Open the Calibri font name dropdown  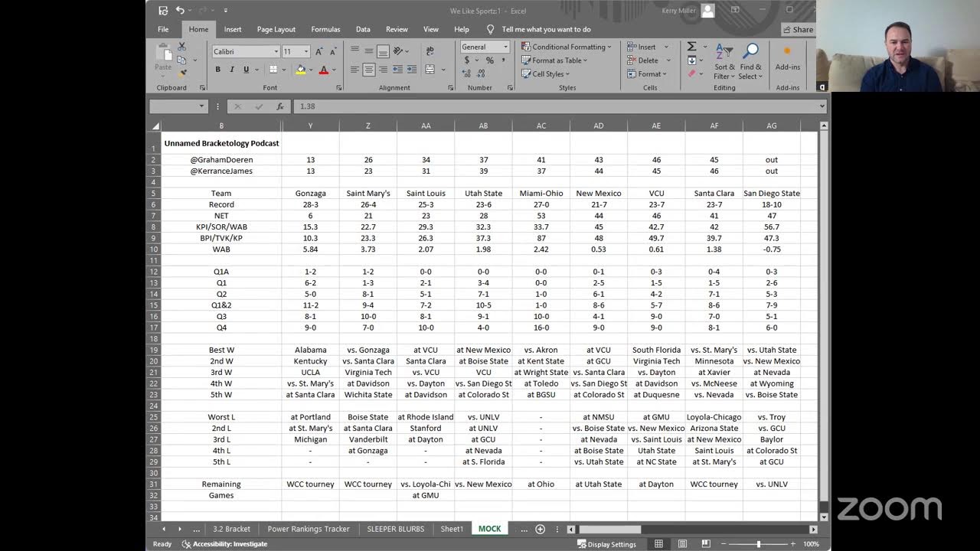click(x=276, y=51)
